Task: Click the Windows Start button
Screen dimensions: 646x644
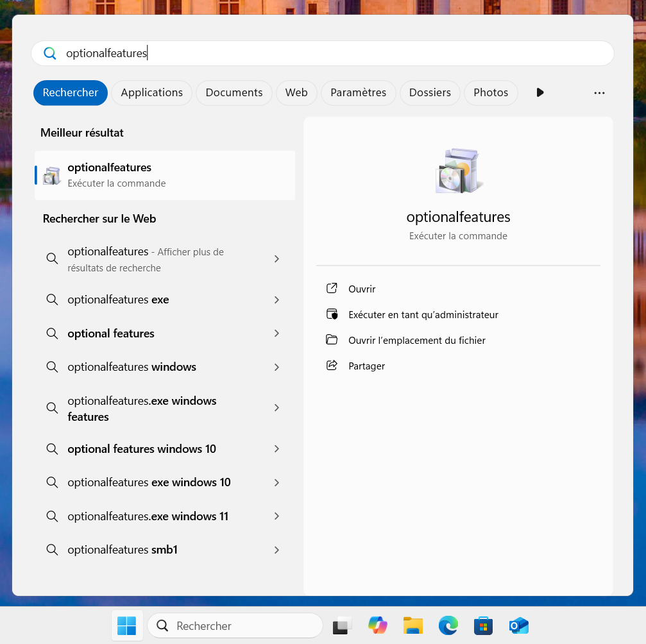Action: [x=127, y=625]
